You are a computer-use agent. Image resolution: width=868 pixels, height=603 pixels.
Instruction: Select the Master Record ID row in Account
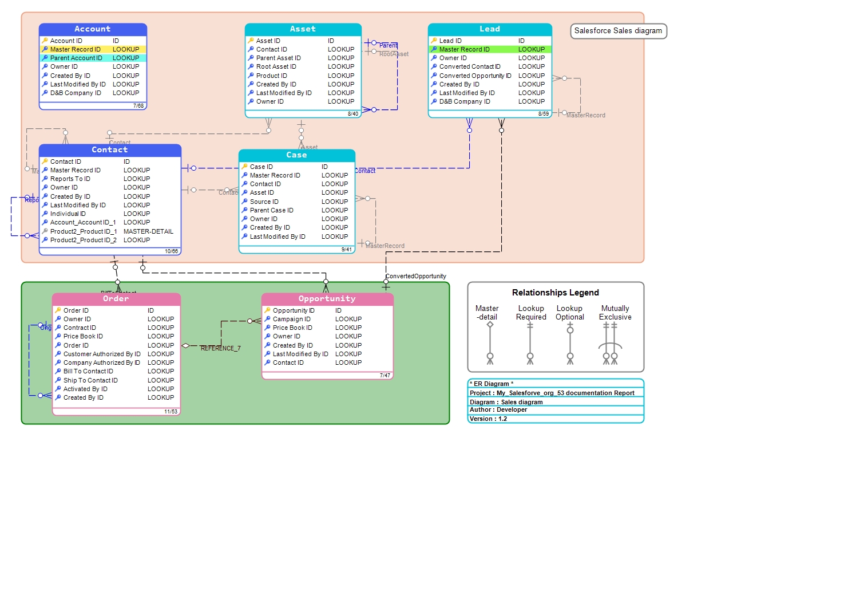coord(93,49)
